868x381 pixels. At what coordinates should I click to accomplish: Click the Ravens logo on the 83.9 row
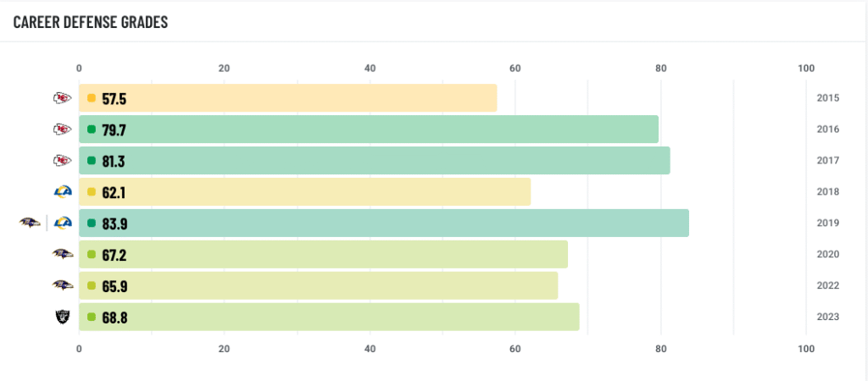point(30,224)
